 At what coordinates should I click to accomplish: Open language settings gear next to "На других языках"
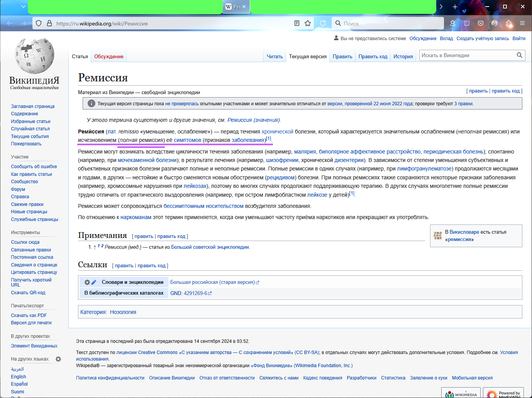tap(58, 359)
